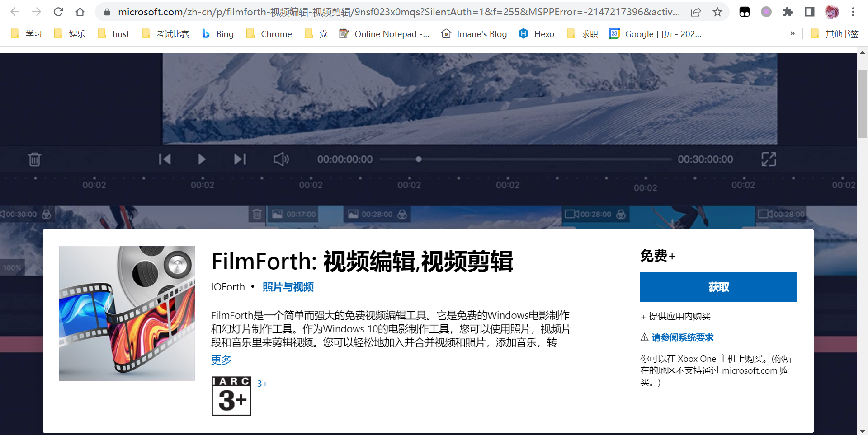This screenshot has width=868, height=435.
Task: Open the 娱乐 bookmarks folder
Action: [x=70, y=34]
